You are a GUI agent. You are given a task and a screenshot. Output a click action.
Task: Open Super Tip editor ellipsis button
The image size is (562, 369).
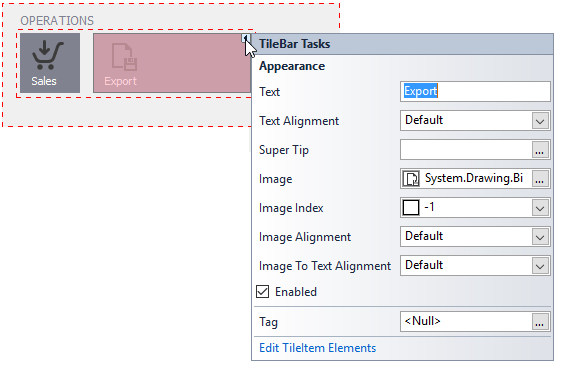pyautogui.click(x=540, y=150)
